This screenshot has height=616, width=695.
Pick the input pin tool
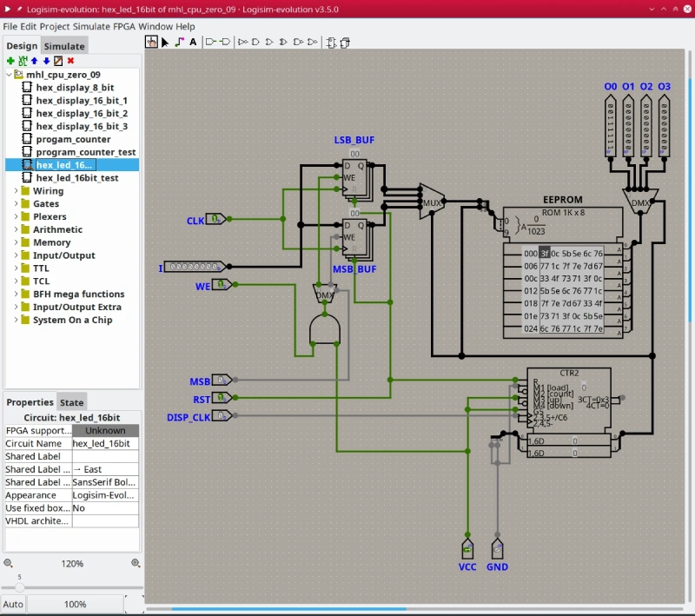click(208, 42)
